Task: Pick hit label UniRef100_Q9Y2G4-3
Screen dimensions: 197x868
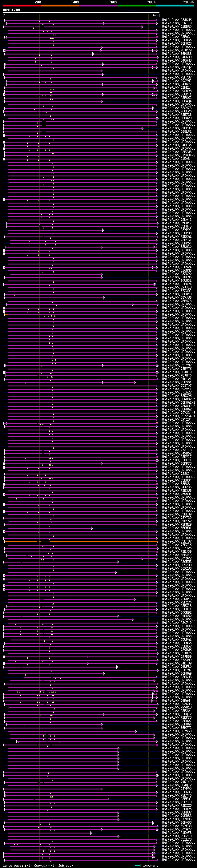Action: point(179,413)
